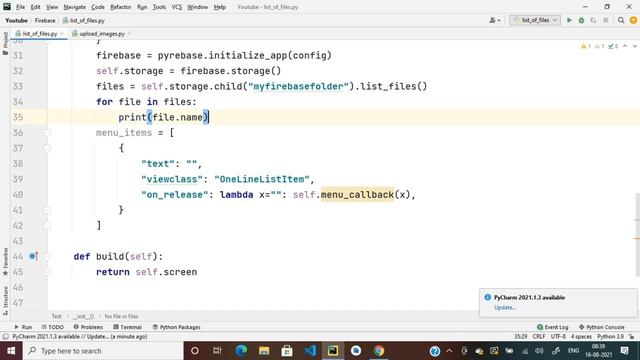Image resolution: width=640 pixels, height=360 pixels.
Task: Open the Event Log
Action: click(553, 327)
